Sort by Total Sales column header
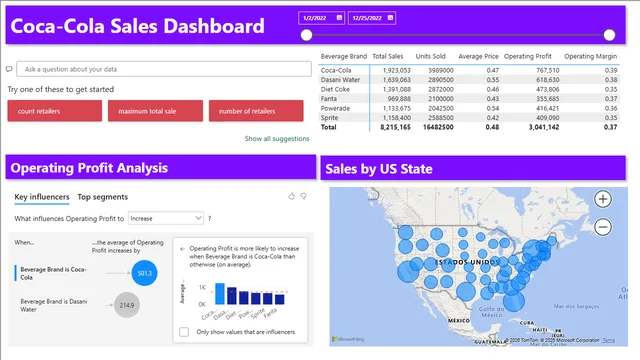 [388, 56]
